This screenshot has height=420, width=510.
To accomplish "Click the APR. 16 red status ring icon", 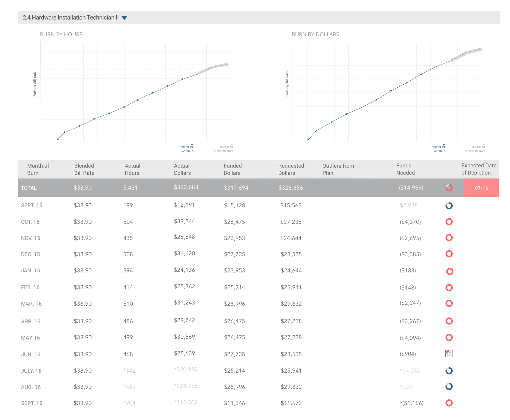I will (x=449, y=321).
